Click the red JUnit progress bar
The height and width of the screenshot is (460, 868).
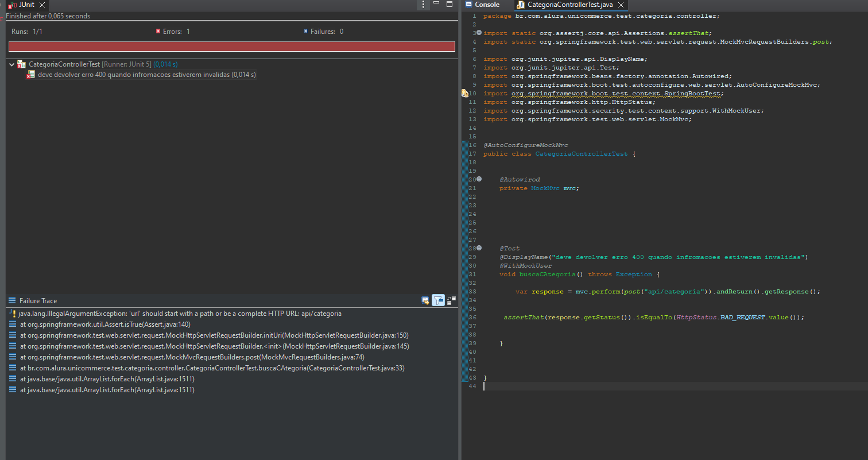click(x=232, y=47)
